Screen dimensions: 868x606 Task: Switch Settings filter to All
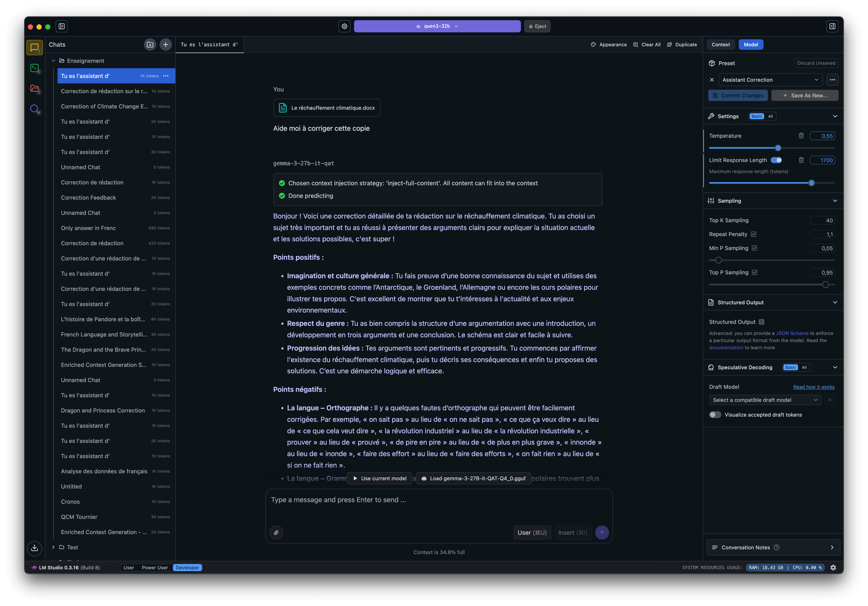pyautogui.click(x=770, y=116)
